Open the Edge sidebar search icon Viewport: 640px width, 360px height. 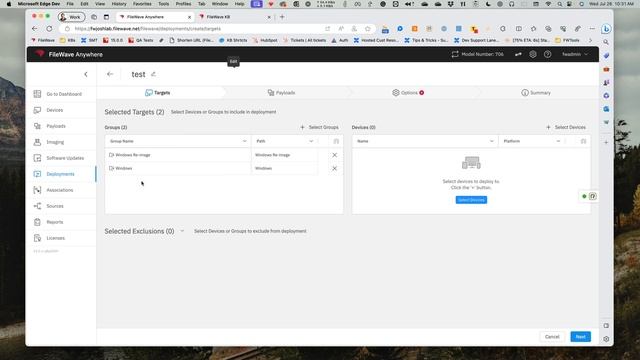(606, 42)
